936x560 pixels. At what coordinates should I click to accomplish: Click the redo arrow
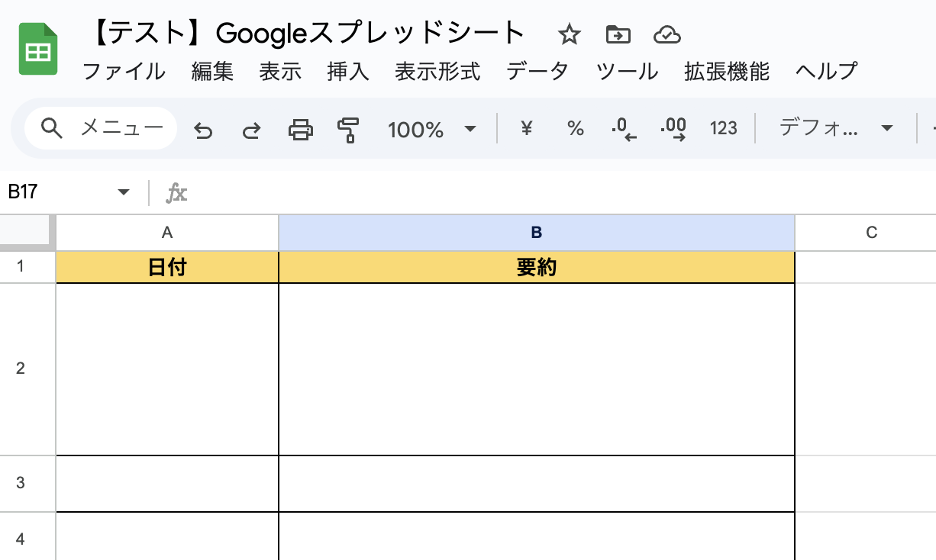coord(251,130)
